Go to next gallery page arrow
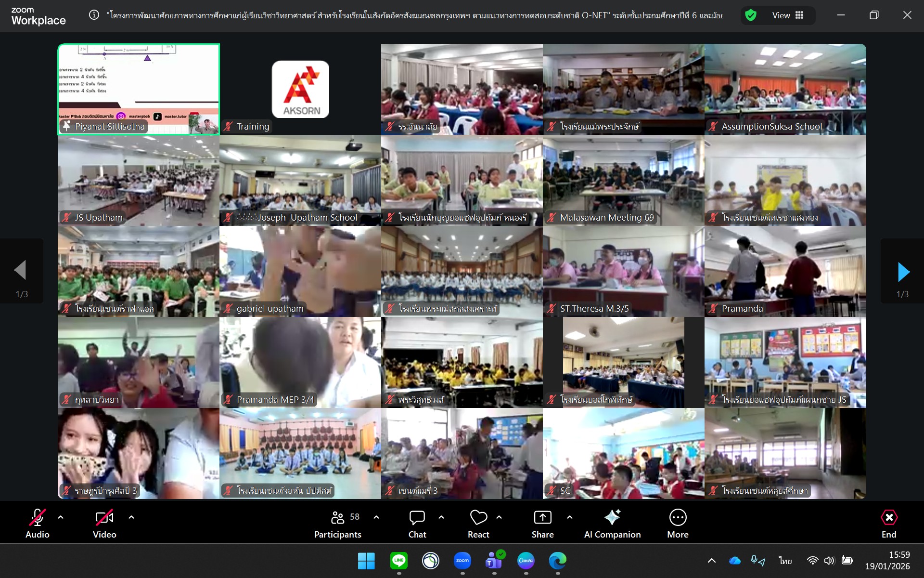 click(903, 272)
